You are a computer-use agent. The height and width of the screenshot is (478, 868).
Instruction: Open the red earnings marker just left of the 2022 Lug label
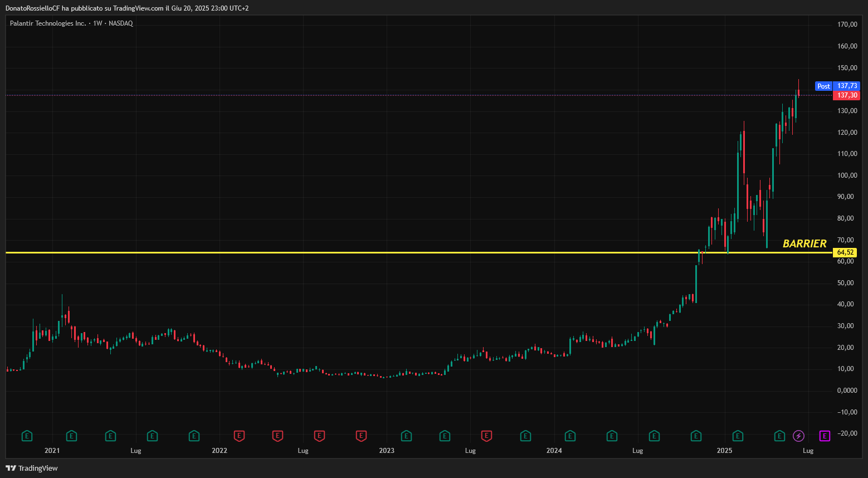(x=277, y=436)
